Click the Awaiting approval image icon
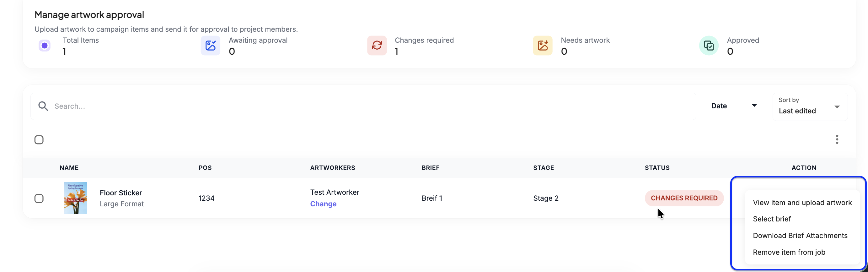This screenshot has width=868, height=272. [211, 46]
